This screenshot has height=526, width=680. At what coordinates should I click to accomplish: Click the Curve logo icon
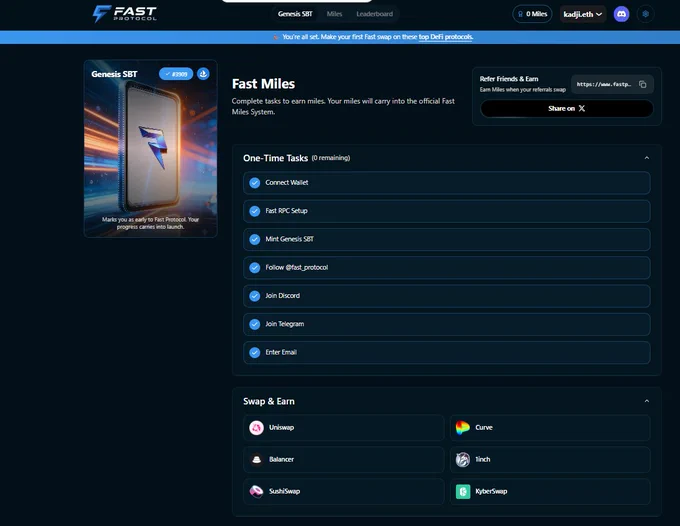click(x=463, y=428)
